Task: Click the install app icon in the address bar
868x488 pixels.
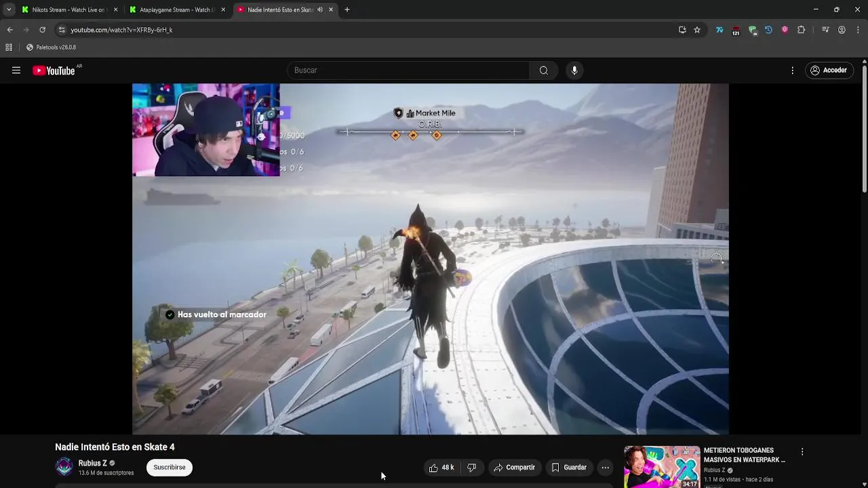Action: point(682,30)
